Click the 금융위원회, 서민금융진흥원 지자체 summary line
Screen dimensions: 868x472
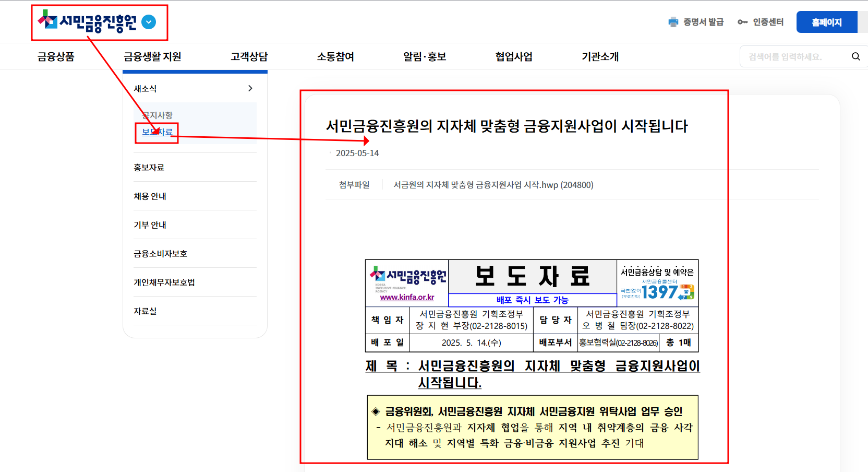click(x=534, y=411)
